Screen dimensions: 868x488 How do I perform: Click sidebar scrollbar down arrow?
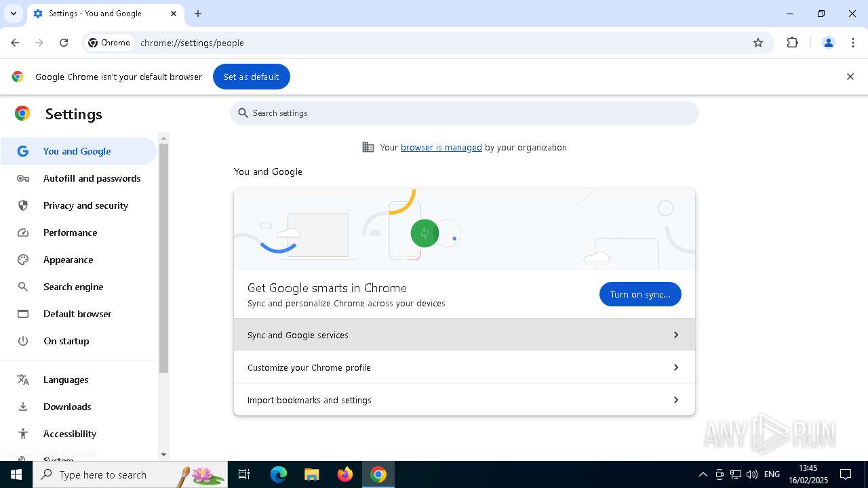[163, 455]
